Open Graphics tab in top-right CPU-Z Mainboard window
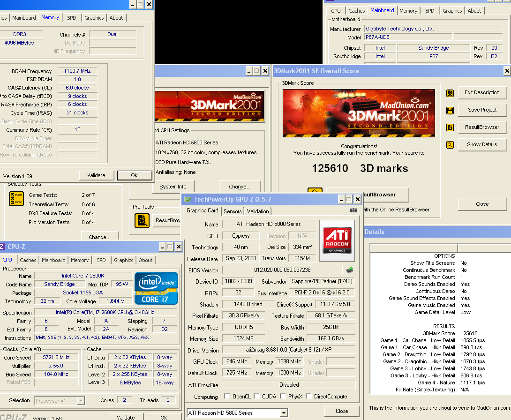The height and width of the screenshot is (420, 511). [x=452, y=11]
